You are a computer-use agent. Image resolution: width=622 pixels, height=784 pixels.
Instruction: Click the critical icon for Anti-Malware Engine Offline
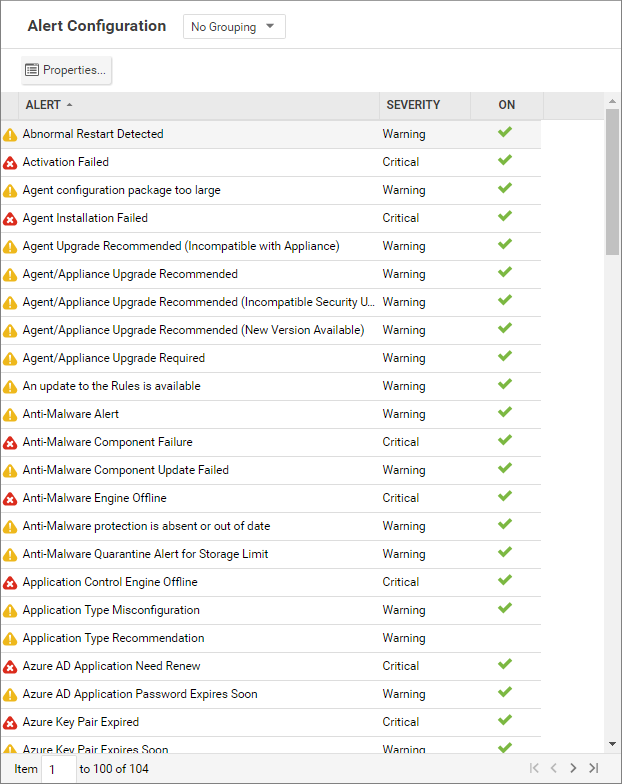coord(10,498)
